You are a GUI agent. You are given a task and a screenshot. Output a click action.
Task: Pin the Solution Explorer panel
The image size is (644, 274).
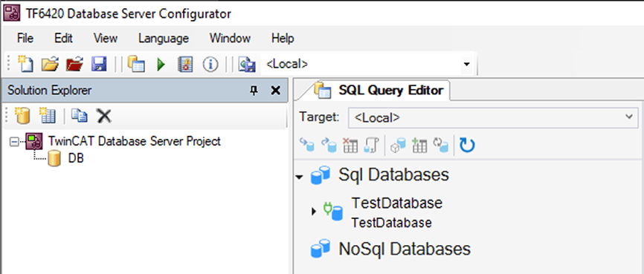click(x=254, y=91)
